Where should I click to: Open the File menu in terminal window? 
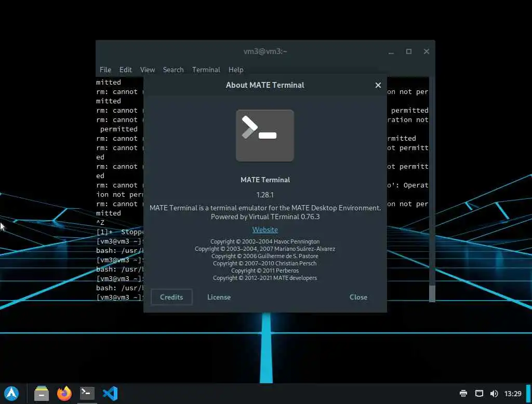tap(105, 70)
